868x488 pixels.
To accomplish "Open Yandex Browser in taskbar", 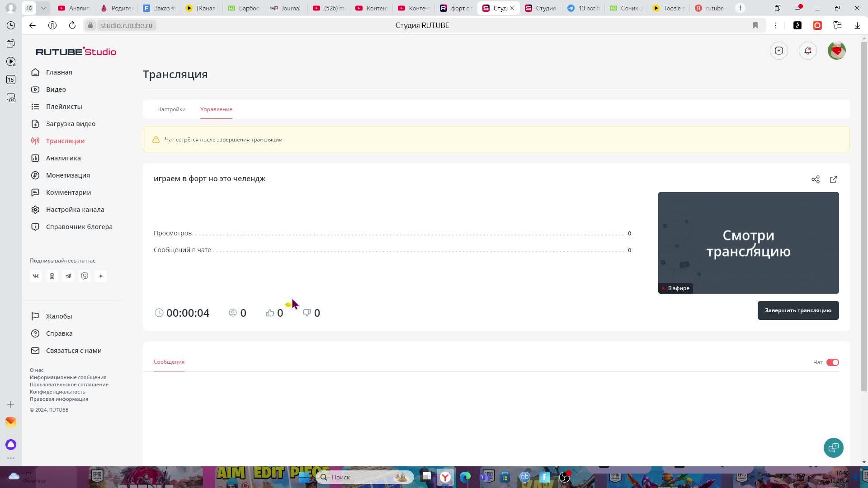I will click(446, 477).
